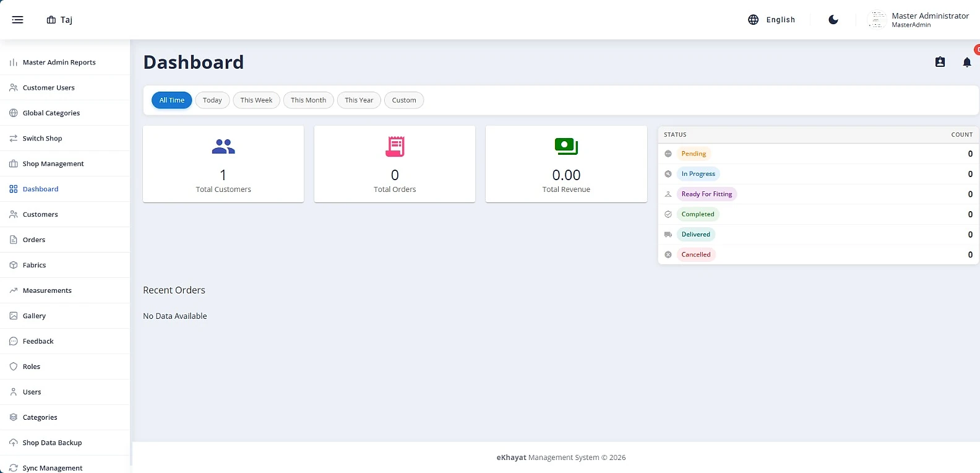
Task: Toggle the hamburger sidebar menu icon
Action: (x=17, y=20)
